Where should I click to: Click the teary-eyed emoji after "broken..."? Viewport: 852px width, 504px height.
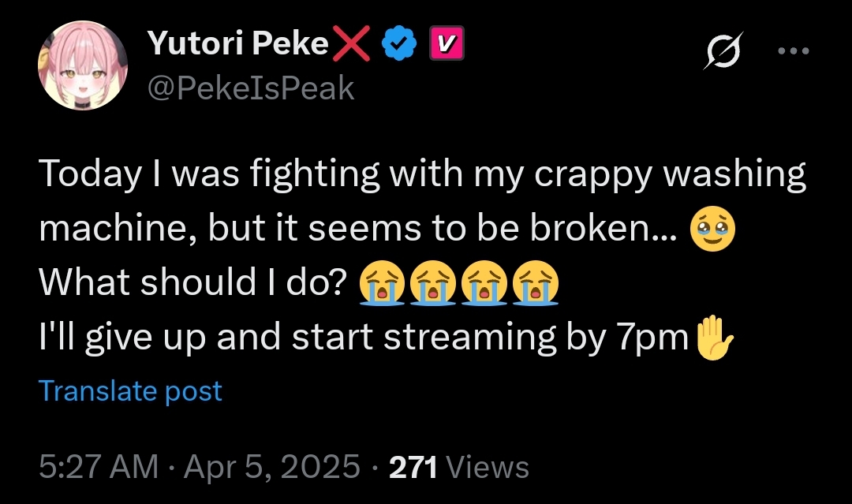(713, 230)
